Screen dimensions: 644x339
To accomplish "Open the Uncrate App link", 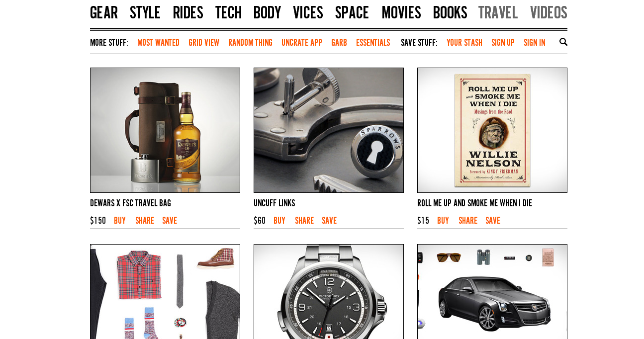I will click(302, 43).
